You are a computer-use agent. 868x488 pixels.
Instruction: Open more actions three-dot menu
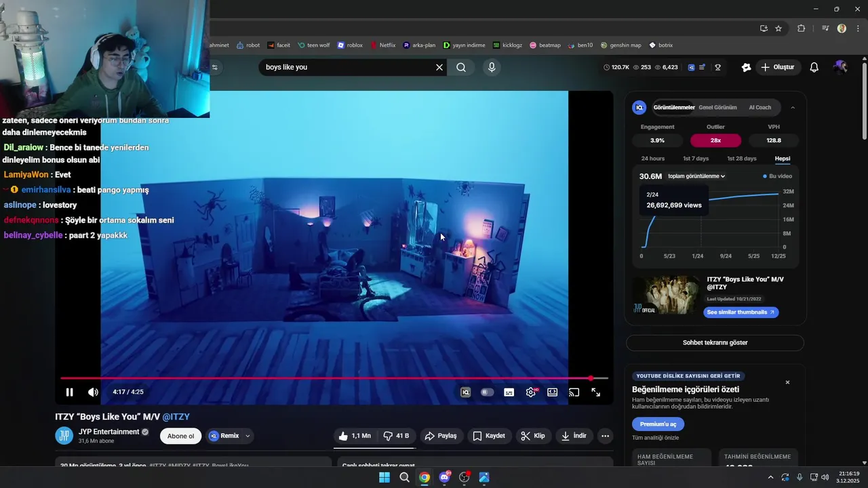[606, 436]
